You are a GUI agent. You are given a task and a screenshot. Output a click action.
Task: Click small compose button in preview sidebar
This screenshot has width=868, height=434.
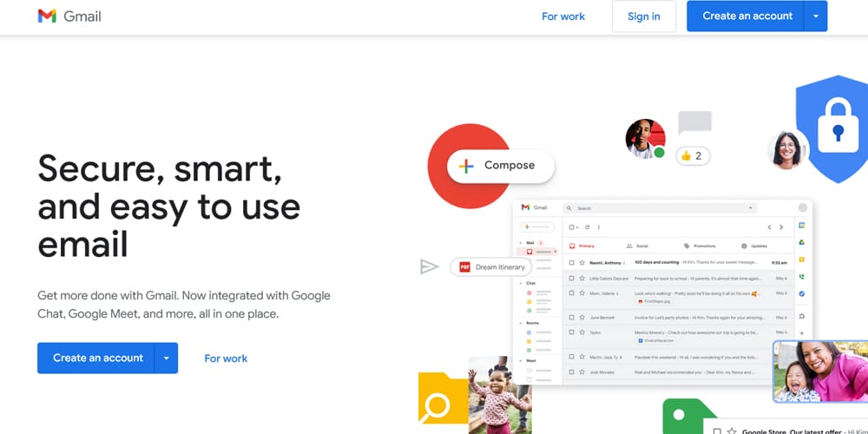tap(537, 227)
